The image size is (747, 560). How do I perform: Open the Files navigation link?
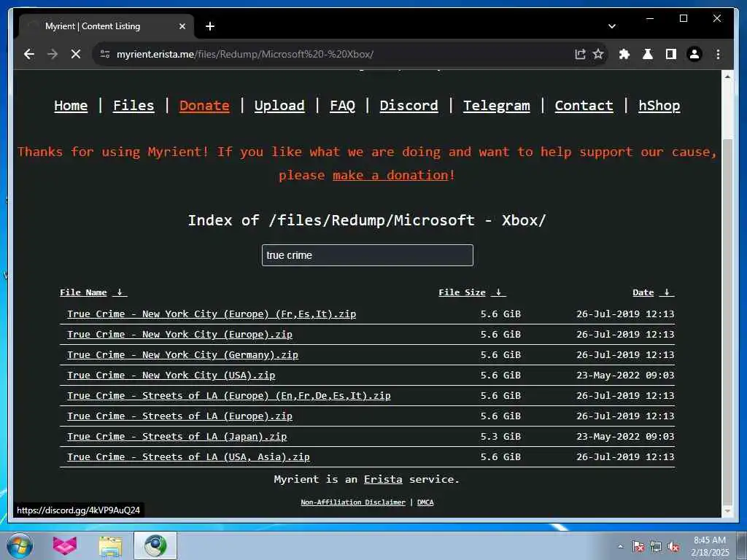[133, 106]
